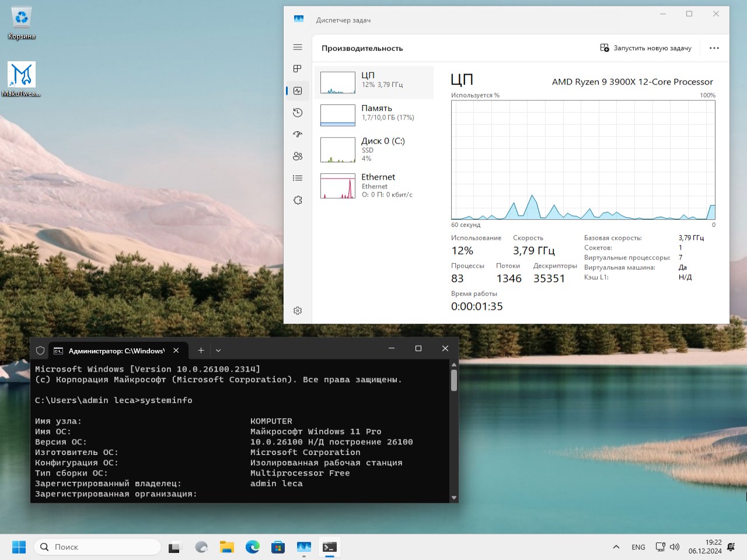Click 'Multiprocessor Free' in terminal output

300,474
